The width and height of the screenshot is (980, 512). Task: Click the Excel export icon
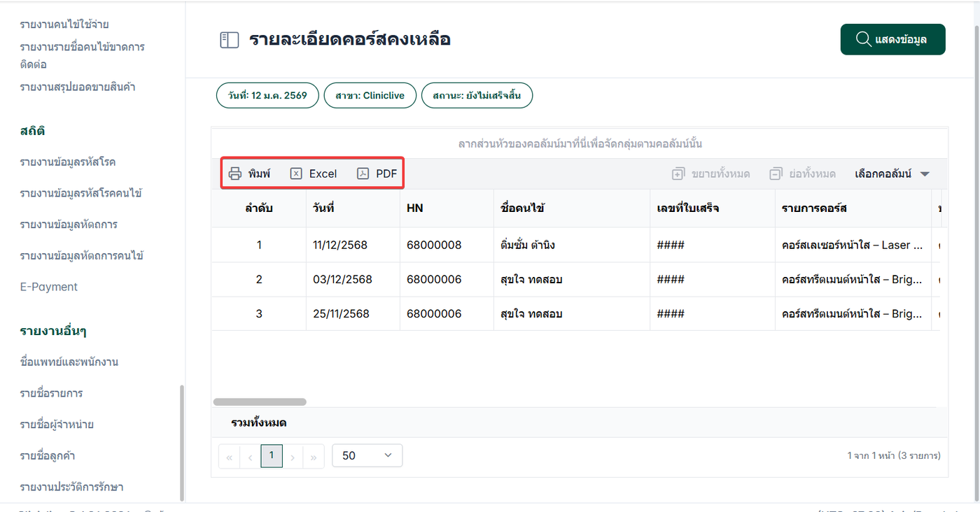[296, 173]
